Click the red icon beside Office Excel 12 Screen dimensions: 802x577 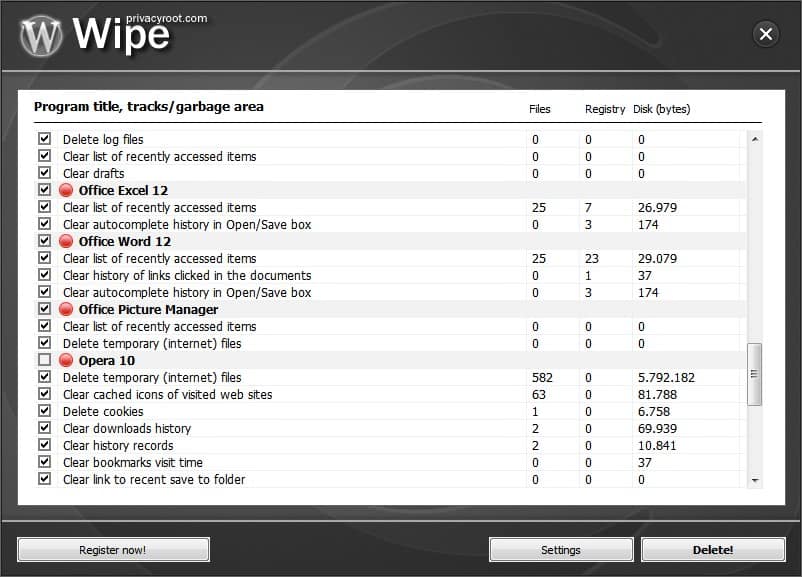coord(66,190)
